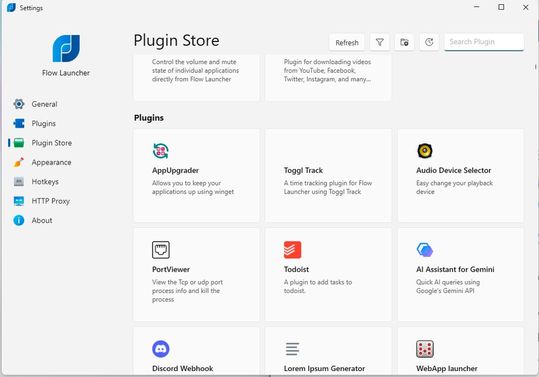Click 'Allows you to keep your' description
The height and width of the screenshot is (377, 539).
click(x=193, y=187)
